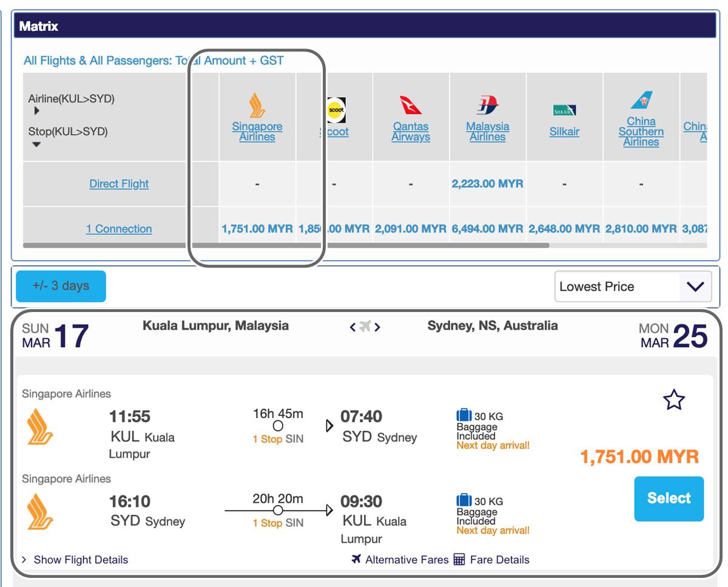
Task: Click the Kuala Lumpur, Malaysia heading
Action: 216,326
